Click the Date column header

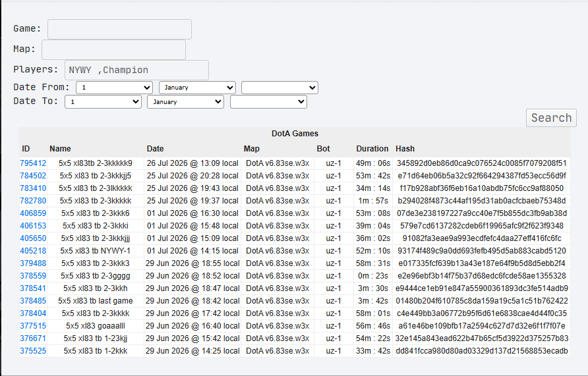tap(156, 149)
